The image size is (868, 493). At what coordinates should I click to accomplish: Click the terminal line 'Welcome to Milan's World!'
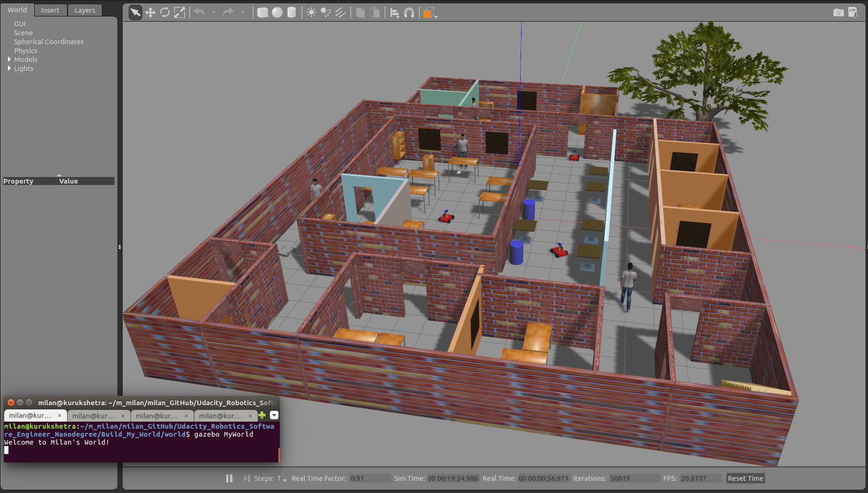point(57,442)
